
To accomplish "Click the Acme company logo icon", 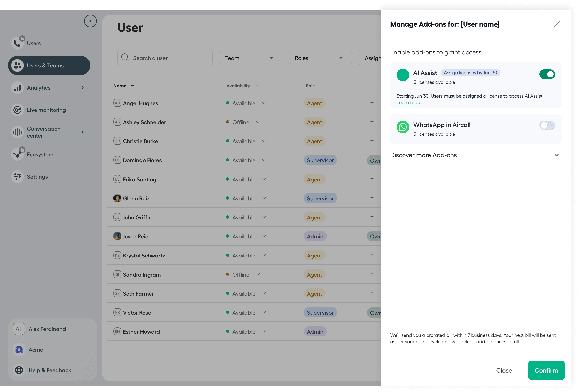I will coord(19,350).
